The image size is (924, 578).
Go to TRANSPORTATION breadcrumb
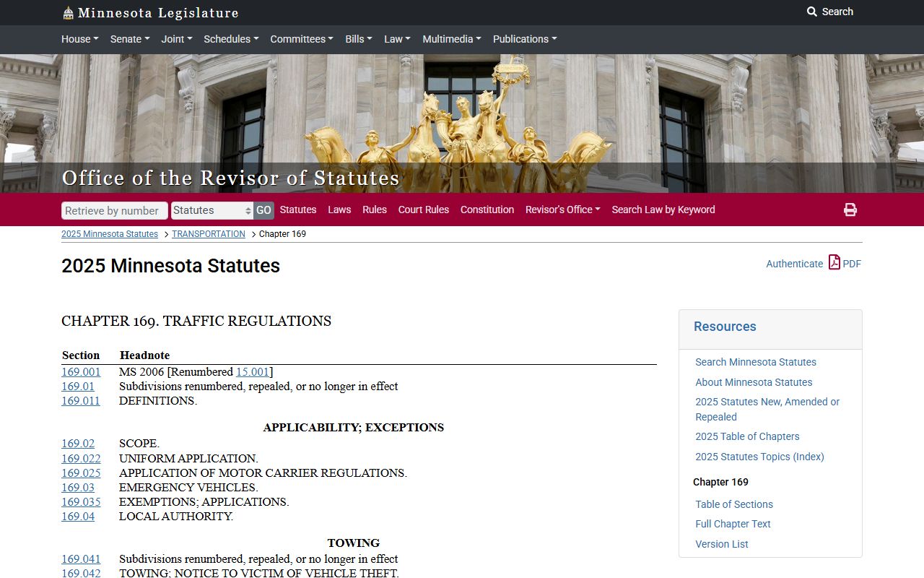click(209, 234)
